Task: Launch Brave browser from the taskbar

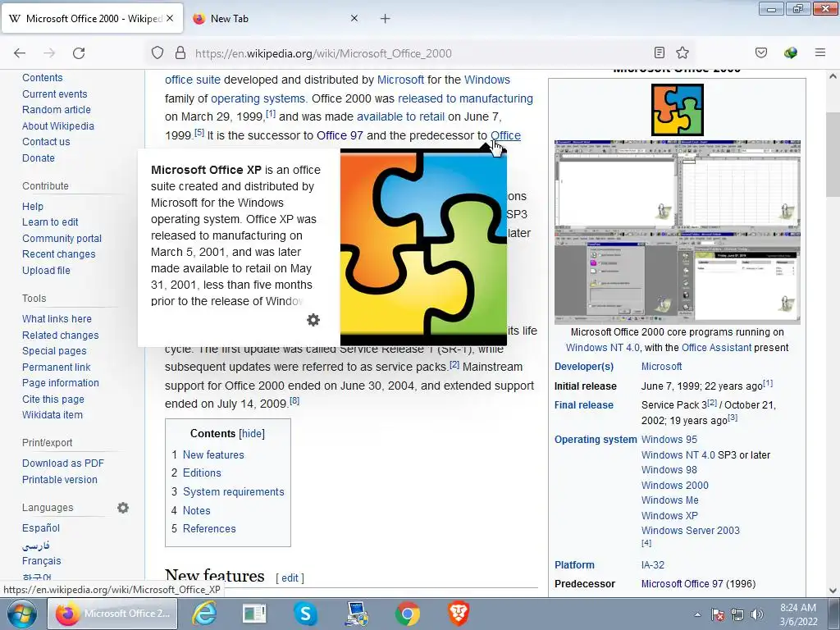Action: point(459,614)
